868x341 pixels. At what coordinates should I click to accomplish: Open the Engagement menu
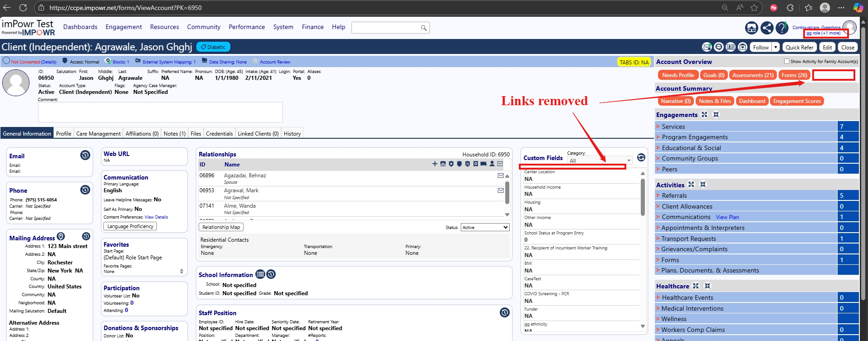124,27
